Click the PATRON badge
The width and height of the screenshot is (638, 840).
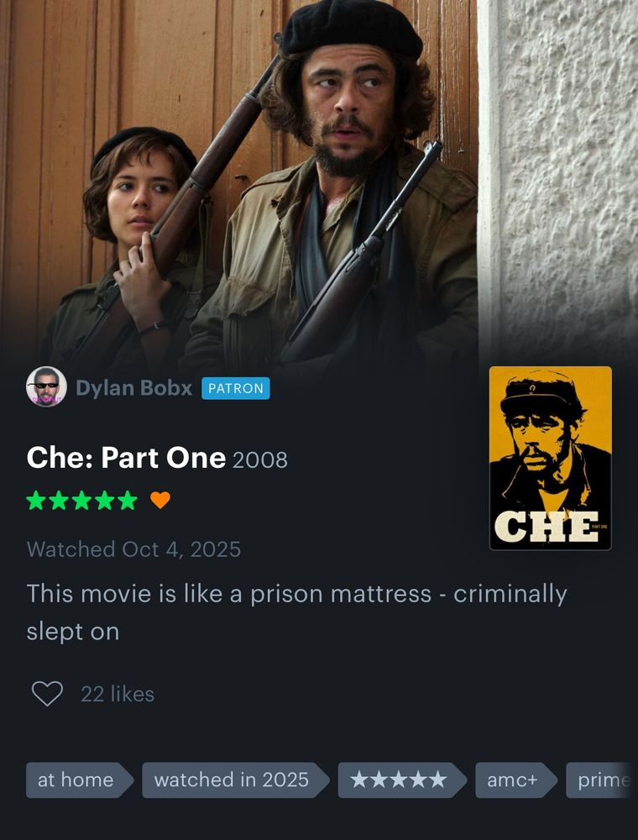(236, 388)
